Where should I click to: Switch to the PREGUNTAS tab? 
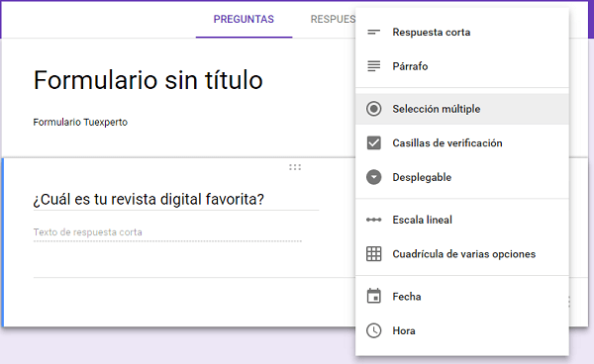click(x=244, y=20)
